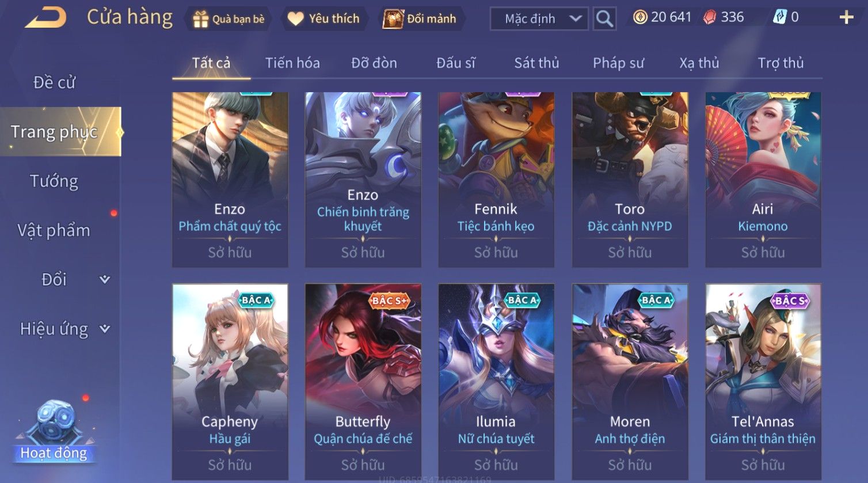Screen dimensions: 868x483
Task: Tap the plus icon to add currency
Action: pyautogui.click(x=846, y=18)
